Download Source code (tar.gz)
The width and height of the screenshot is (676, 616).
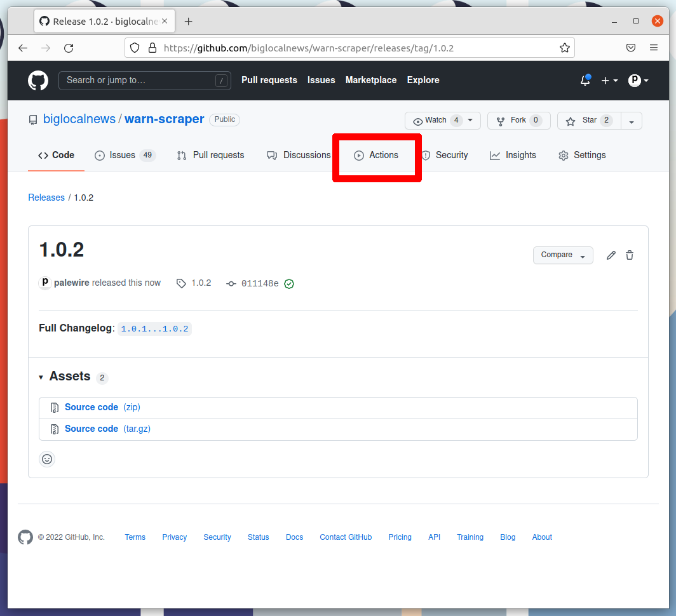click(x=107, y=429)
